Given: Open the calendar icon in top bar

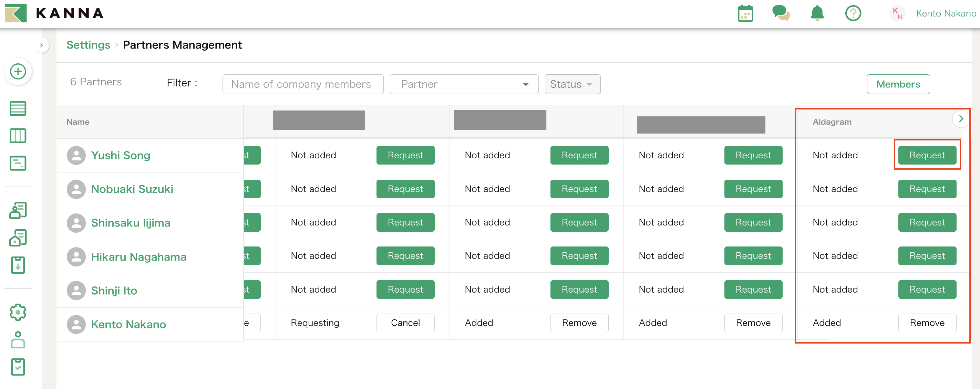Looking at the screenshot, I should [x=745, y=13].
